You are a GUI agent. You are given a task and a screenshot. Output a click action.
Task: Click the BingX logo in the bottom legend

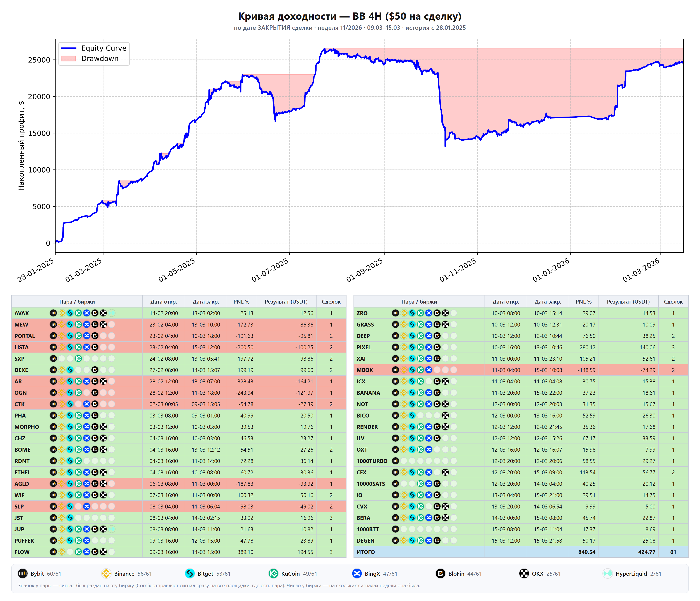[x=357, y=573]
